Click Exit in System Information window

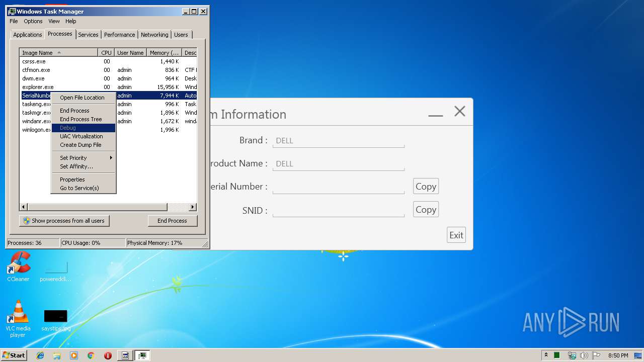click(456, 235)
